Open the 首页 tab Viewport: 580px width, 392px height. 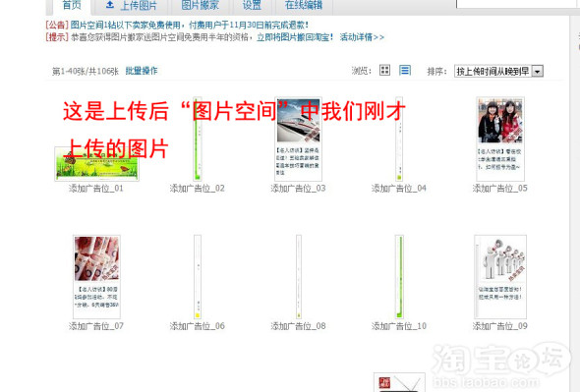tap(72, 5)
